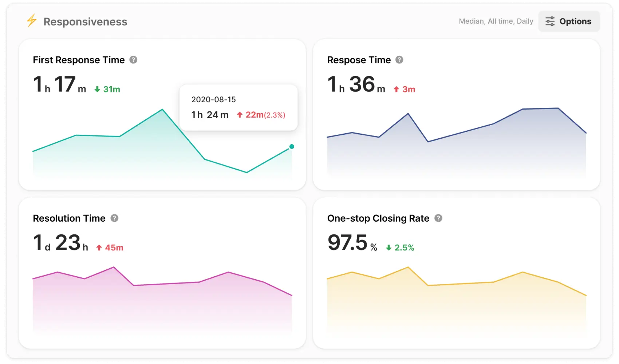The image size is (619, 364).
Task: Click the Median, All time, Daily label
Action: (496, 21)
